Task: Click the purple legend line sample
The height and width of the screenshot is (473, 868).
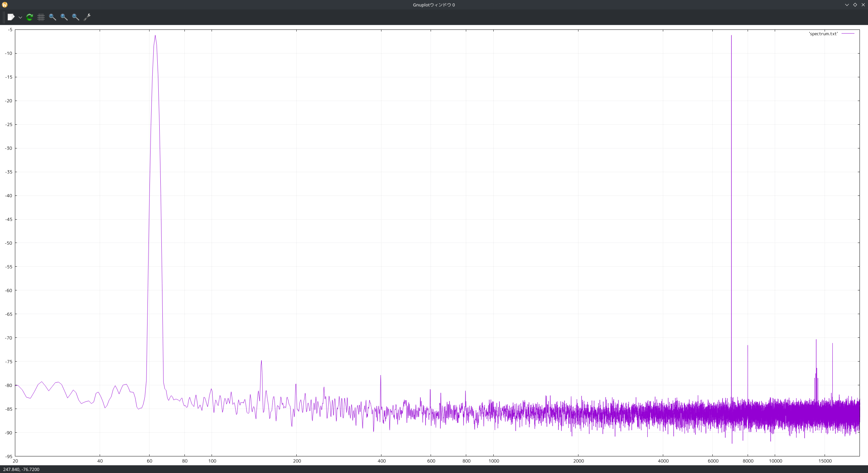Action: pos(848,34)
